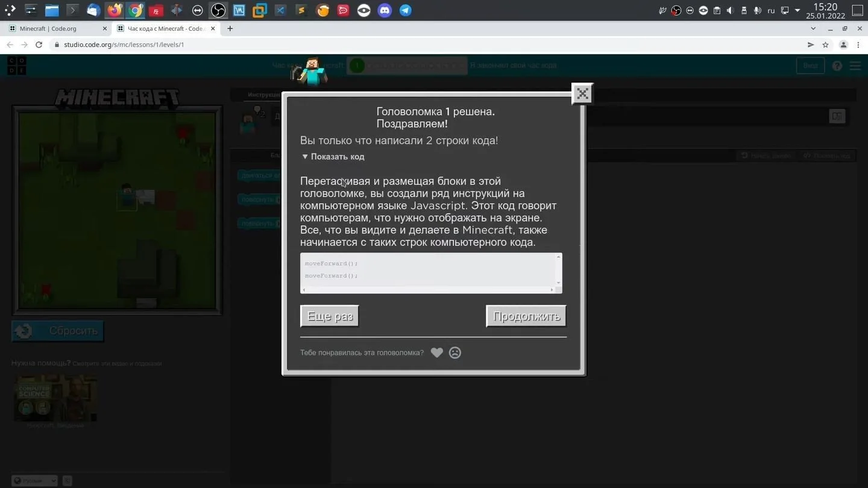Click the 'Еще раз' button
The height and width of the screenshot is (488, 868).
pyautogui.click(x=330, y=316)
